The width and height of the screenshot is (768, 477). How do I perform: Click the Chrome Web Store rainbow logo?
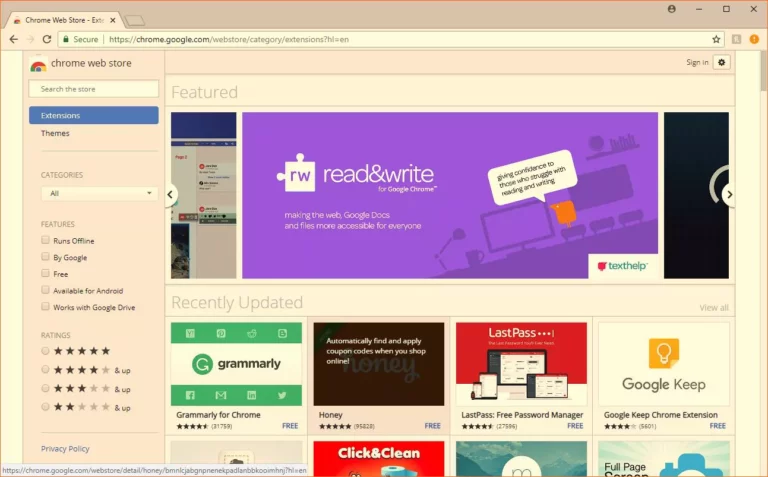38,65
